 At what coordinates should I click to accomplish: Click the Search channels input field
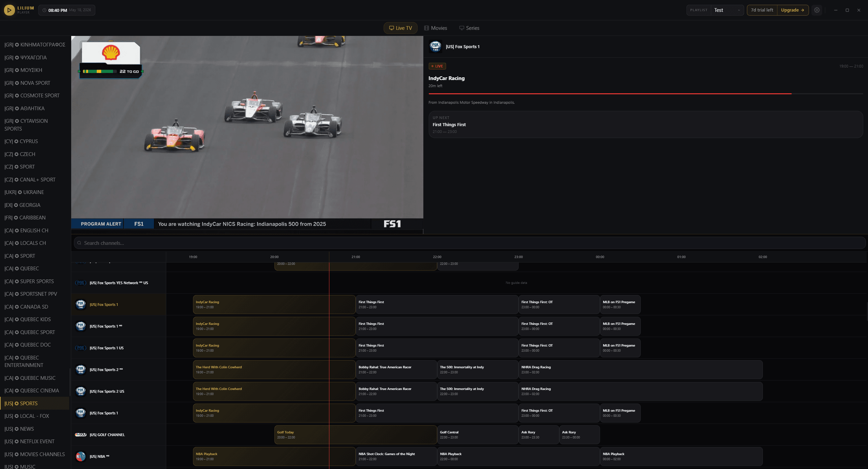pyautogui.click(x=470, y=243)
